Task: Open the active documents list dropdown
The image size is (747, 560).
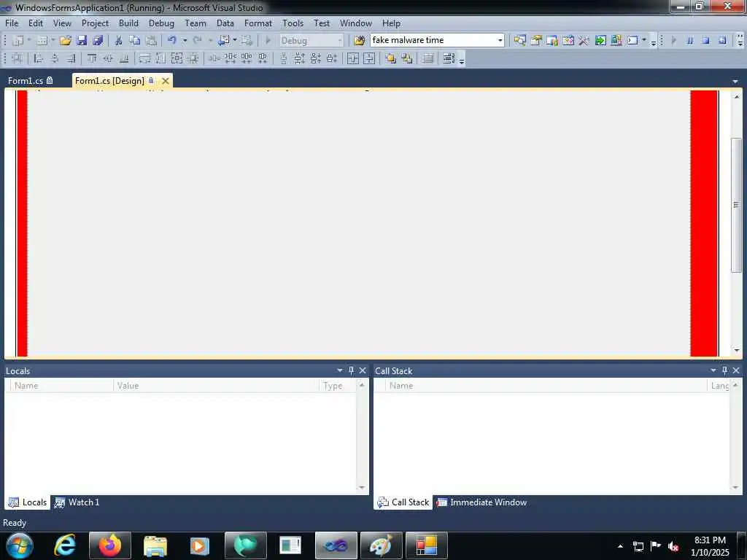Action: coord(735,82)
